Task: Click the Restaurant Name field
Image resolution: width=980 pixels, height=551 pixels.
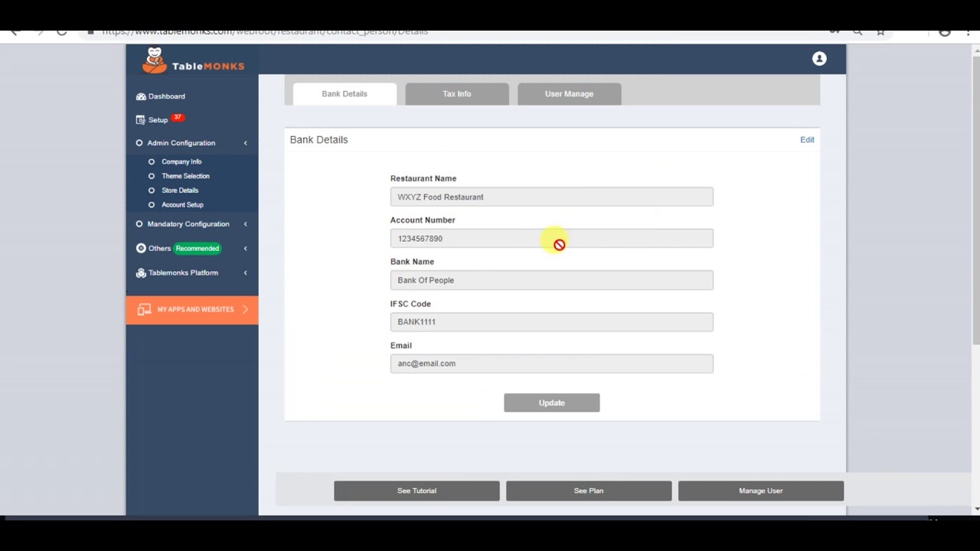Action: click(x=551, y=197)
